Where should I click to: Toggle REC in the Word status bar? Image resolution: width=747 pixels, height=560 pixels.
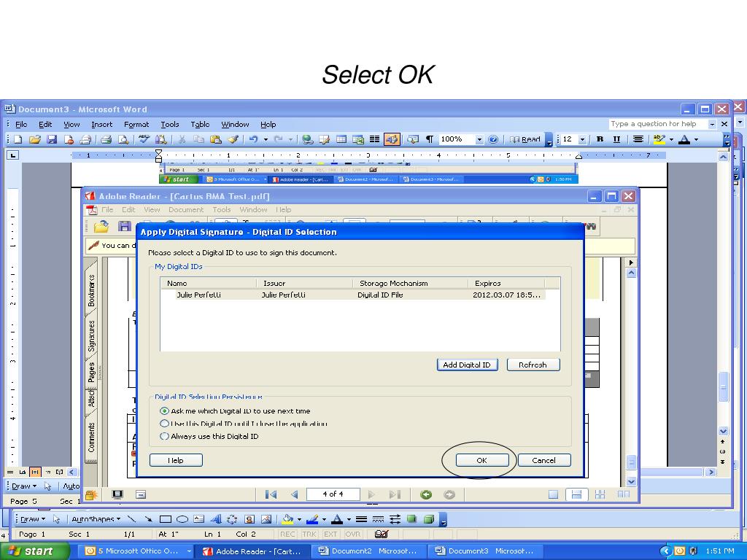(x=287, y=534)
